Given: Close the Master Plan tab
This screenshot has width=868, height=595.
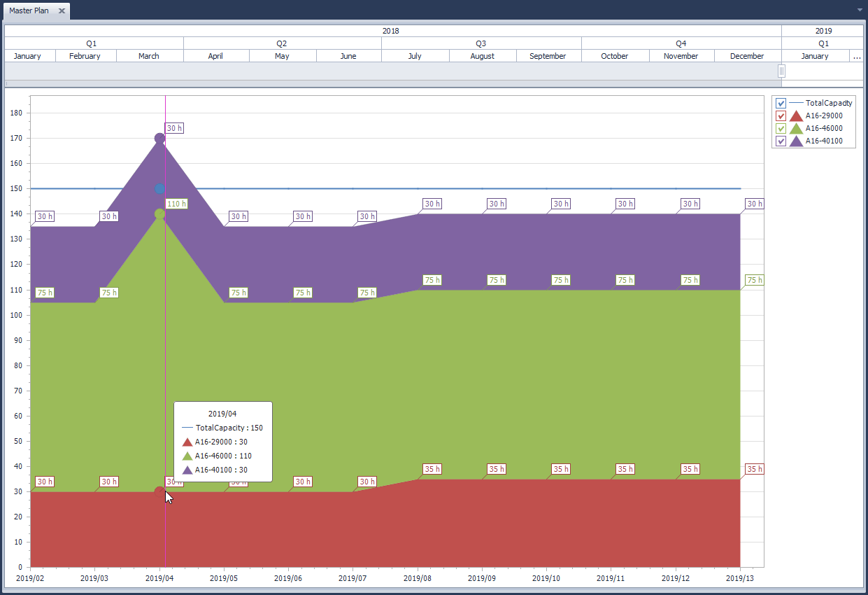Looking at the screenshot, I should pyautogui.click(x=62, y=11).
